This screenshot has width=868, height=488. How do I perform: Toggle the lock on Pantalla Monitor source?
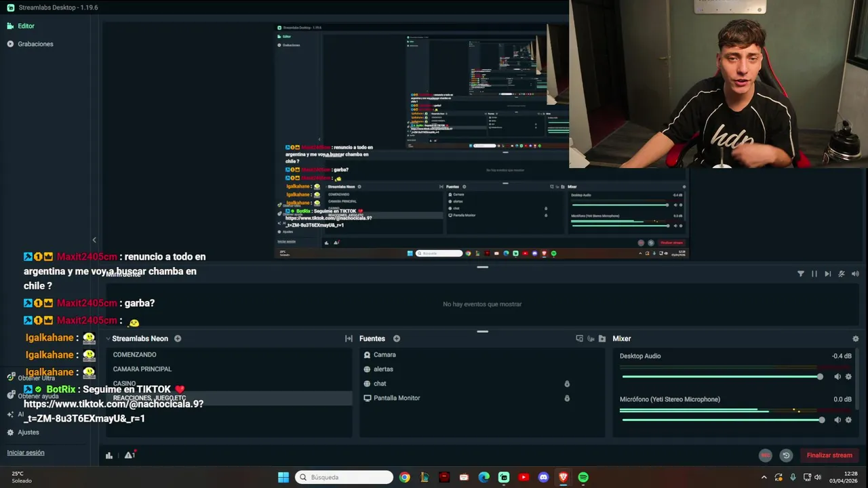567,398
